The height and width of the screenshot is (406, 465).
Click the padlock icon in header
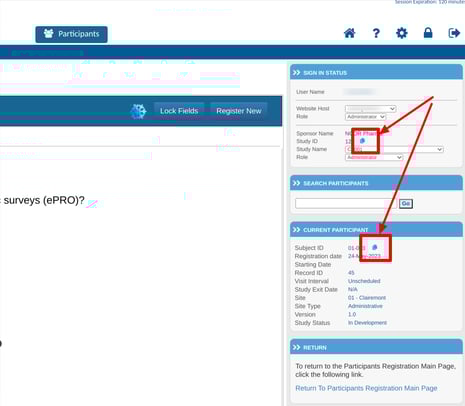point(428,33)
